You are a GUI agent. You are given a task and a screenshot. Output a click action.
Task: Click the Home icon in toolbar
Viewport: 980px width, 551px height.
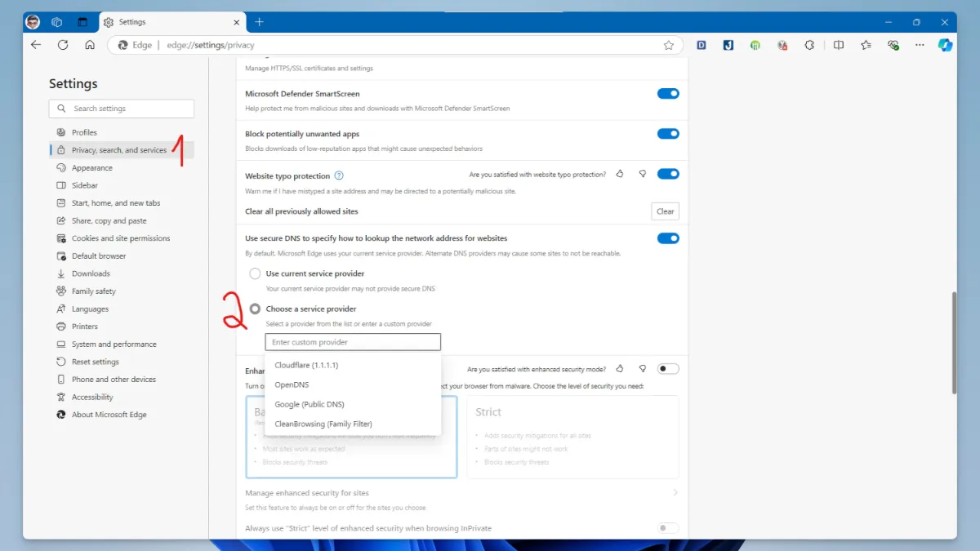(90, 45)
